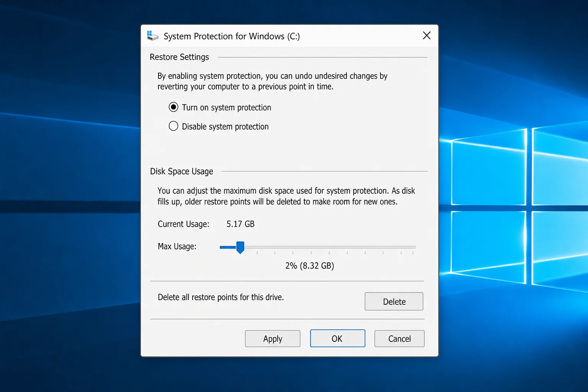Click the 'System Protection for Windows (C:)' title text
The height and width of the screenshot is (392, 588).
coord(232,36)
